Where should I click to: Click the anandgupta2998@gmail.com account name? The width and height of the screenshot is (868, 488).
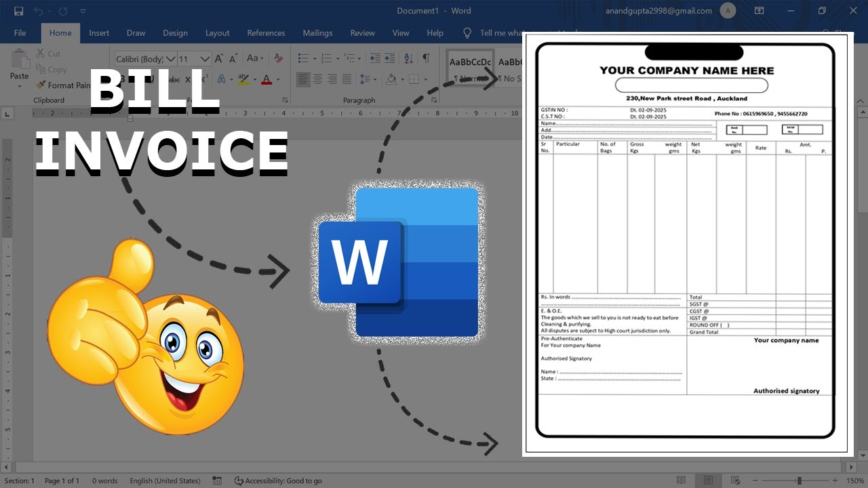[658, 11]
